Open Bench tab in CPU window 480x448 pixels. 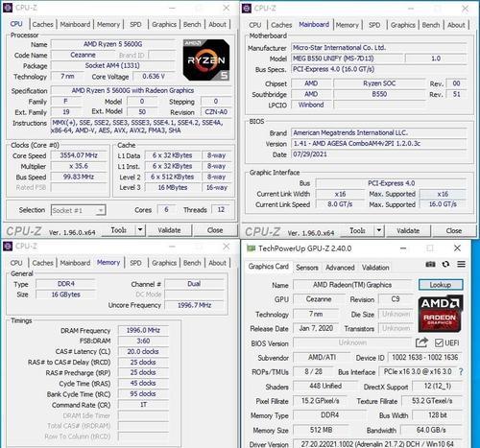point(192,24)
